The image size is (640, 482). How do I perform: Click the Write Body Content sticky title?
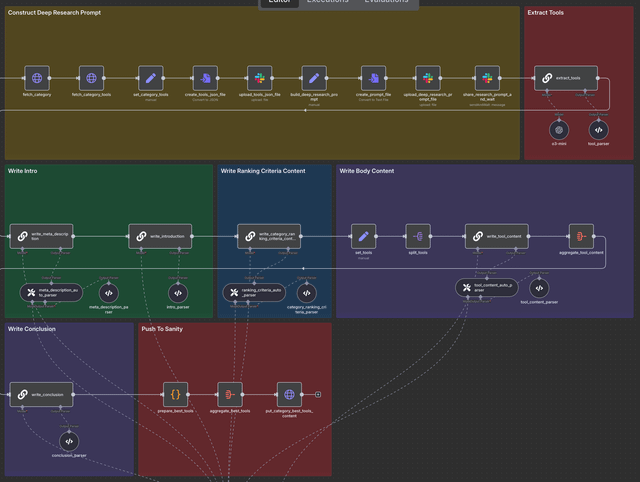367,171
